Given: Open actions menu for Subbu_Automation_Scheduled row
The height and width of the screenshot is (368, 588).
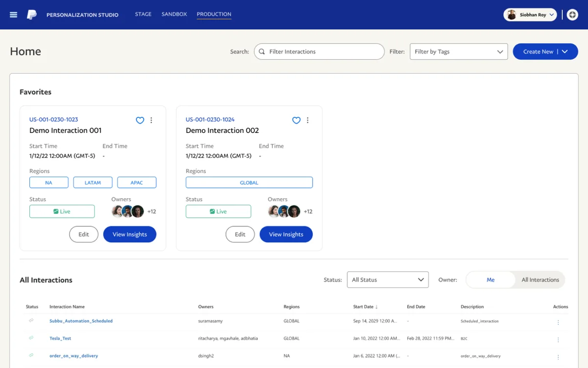Looking at the screenshot, I should click(x=558, y=322).
